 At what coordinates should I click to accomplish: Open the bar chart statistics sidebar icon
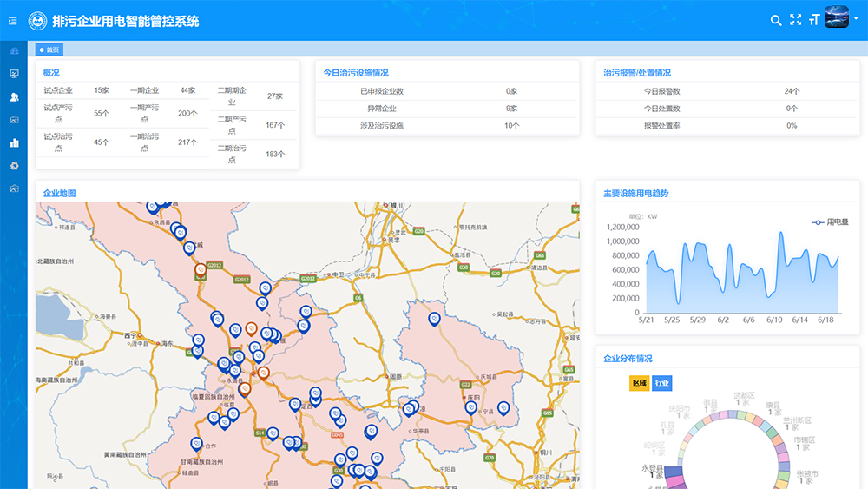tap(14, 142)
